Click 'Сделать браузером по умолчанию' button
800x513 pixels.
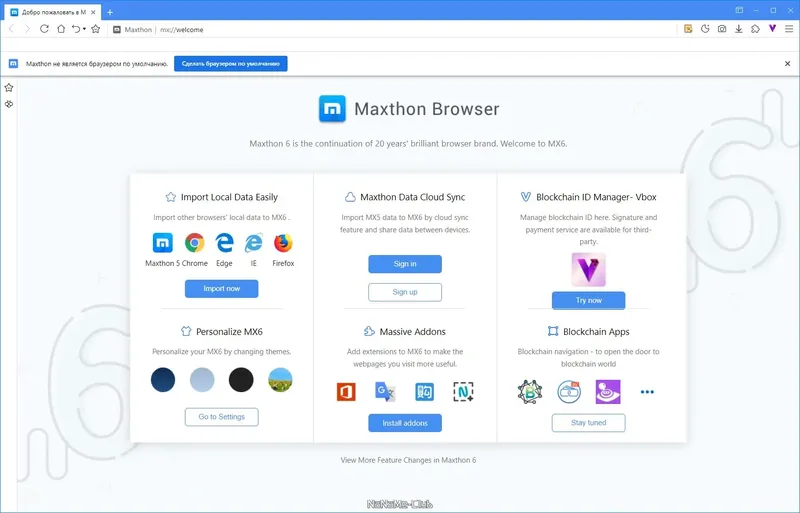click(x=231, y=64)
